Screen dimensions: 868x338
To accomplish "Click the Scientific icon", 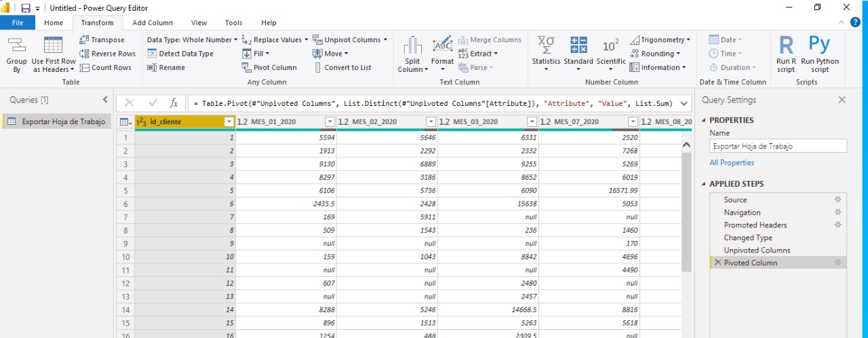I will (610, 45).
